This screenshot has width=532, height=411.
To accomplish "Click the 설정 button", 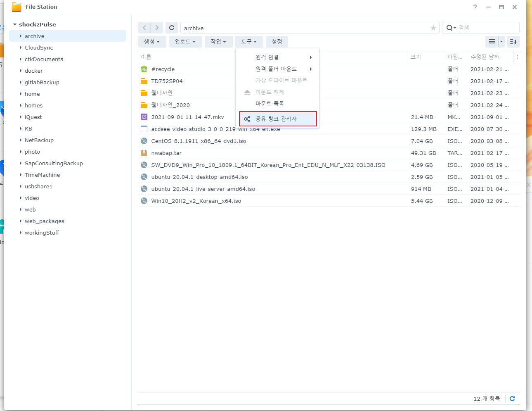I will coord(277,42).
